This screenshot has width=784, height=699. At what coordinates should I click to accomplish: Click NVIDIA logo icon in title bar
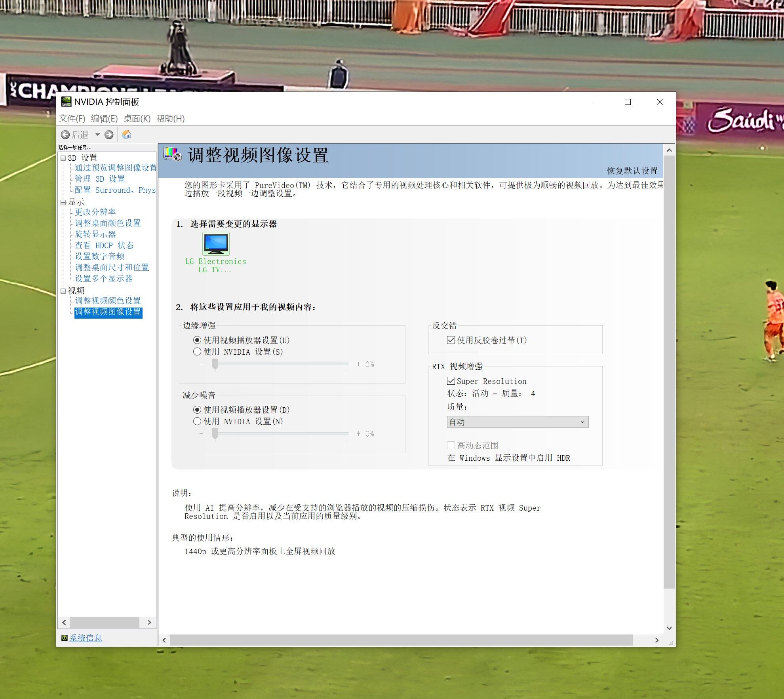tap(66, 102)
